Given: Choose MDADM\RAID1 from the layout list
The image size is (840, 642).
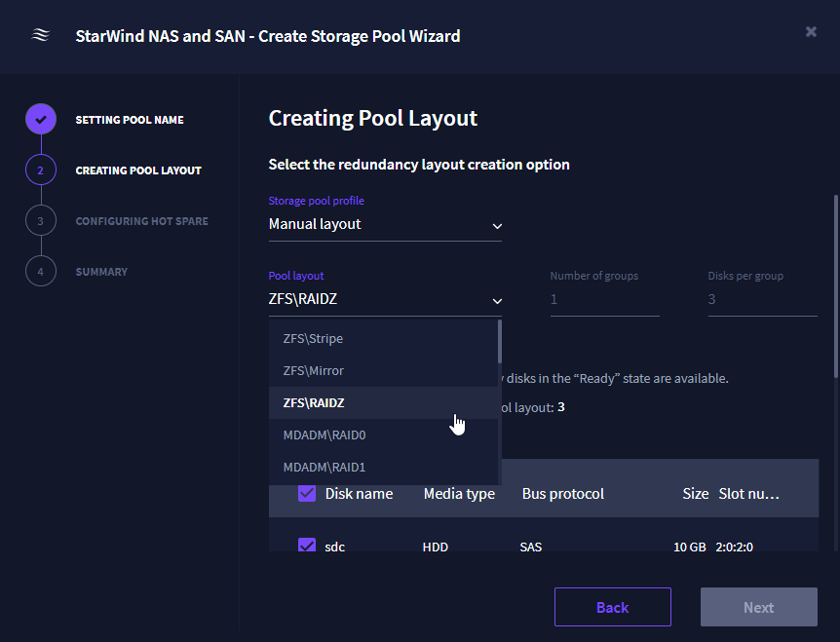Looking at the screenshot, I should [384, 467].
